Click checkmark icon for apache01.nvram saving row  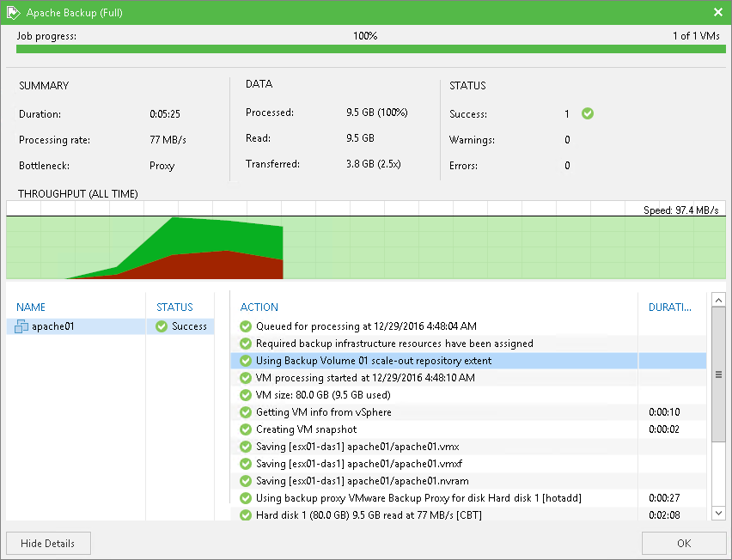point(246,481)
